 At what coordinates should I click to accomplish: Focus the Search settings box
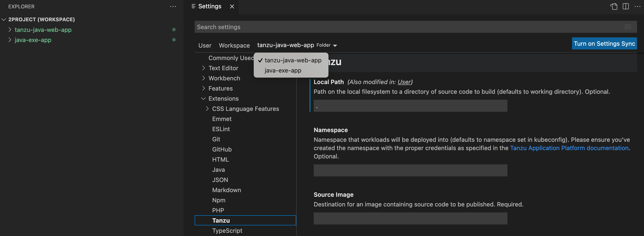point(415,27)
